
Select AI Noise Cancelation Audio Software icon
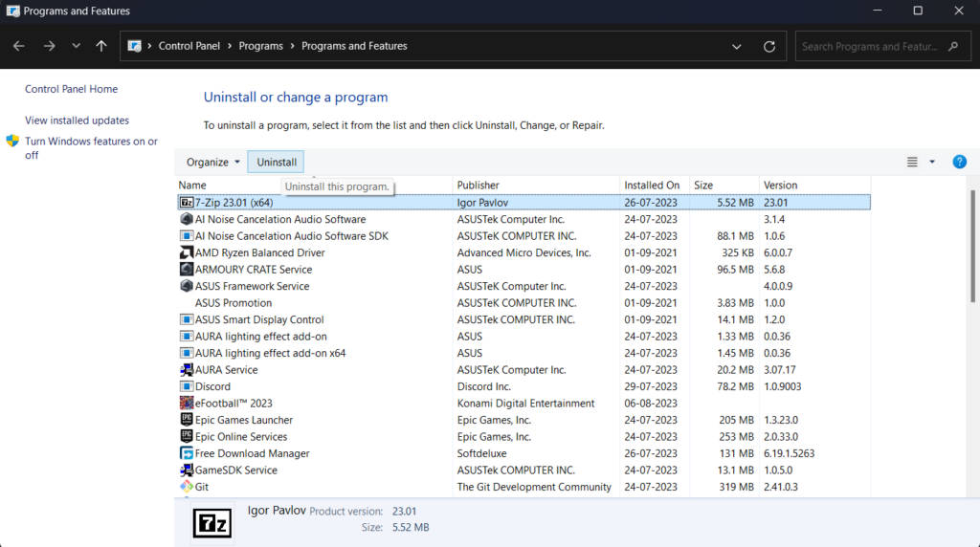[187, 219]
